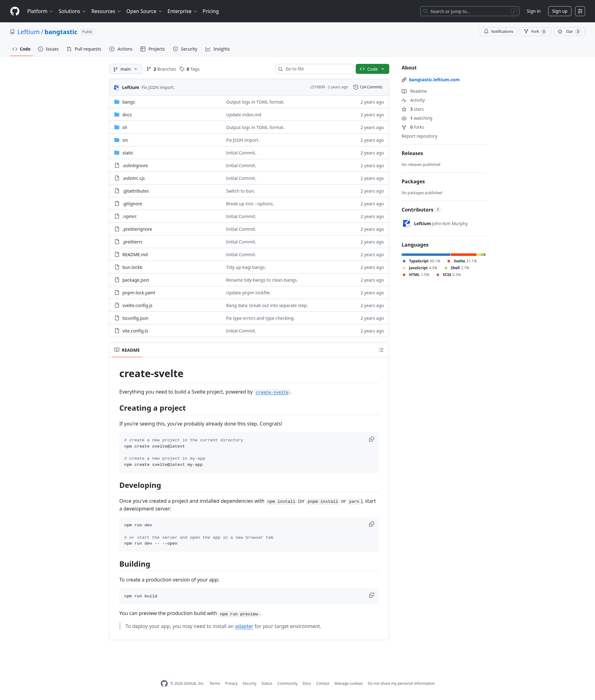Image resolution: width=595 pixels, height=700 pixels.
Task: Open the green Code dropdown button
Action: coord(372,69)
